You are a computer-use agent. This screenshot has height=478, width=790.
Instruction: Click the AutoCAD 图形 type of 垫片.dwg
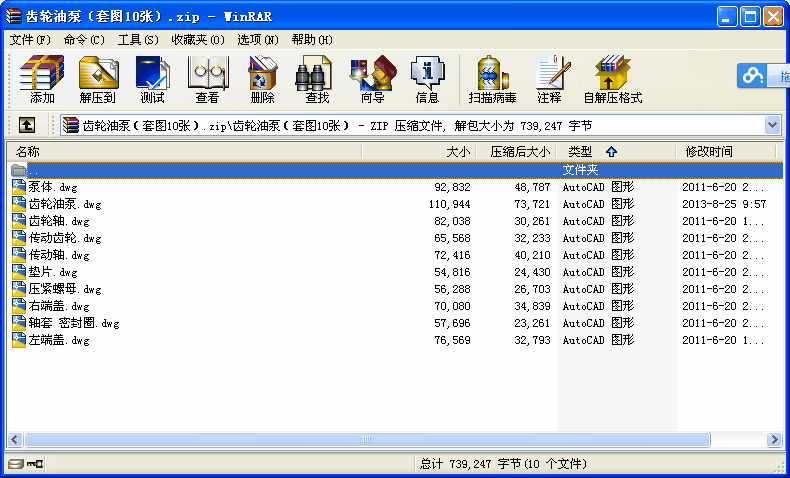(598, 272)
